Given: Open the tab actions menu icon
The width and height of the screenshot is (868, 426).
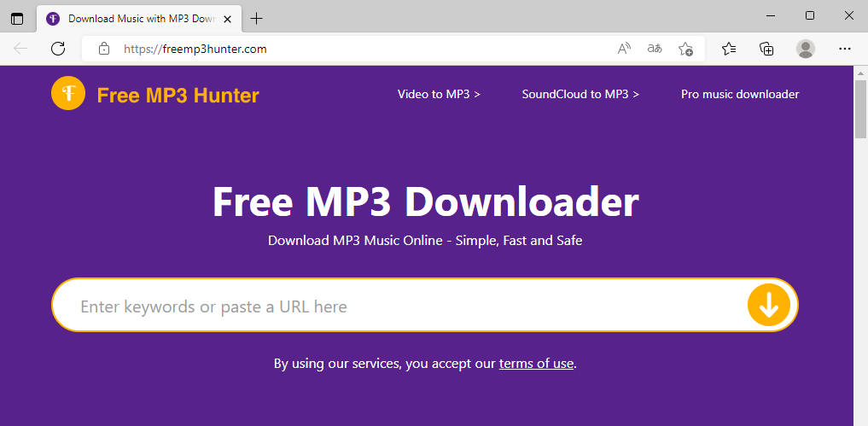Looking at the screenshot, I should [x=17, y=18].
